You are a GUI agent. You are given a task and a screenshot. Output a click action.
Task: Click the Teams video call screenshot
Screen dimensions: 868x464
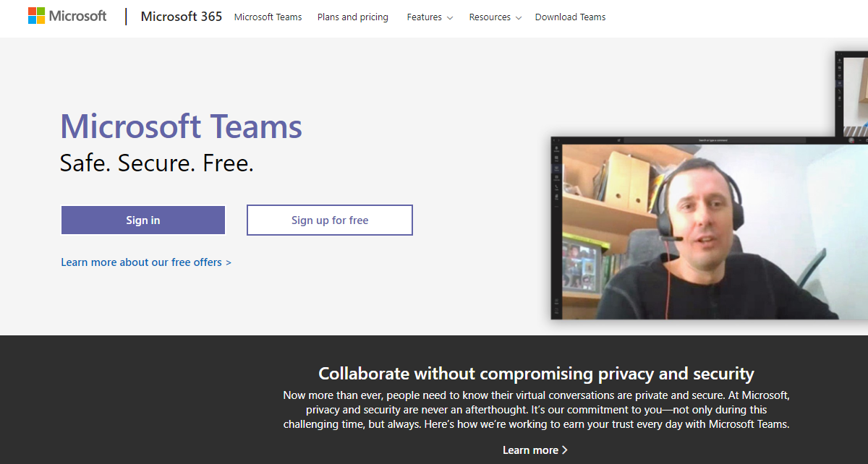coord(709,228)
